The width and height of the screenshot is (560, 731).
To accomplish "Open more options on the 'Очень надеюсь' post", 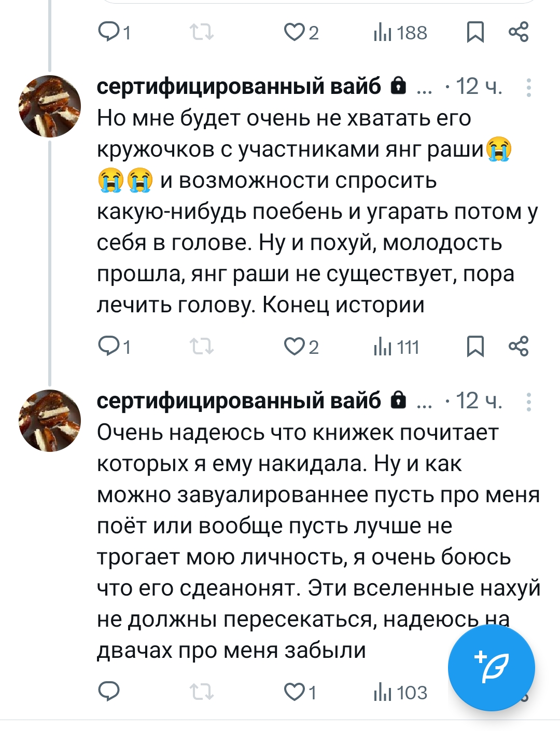I will (x=528, y=402).
